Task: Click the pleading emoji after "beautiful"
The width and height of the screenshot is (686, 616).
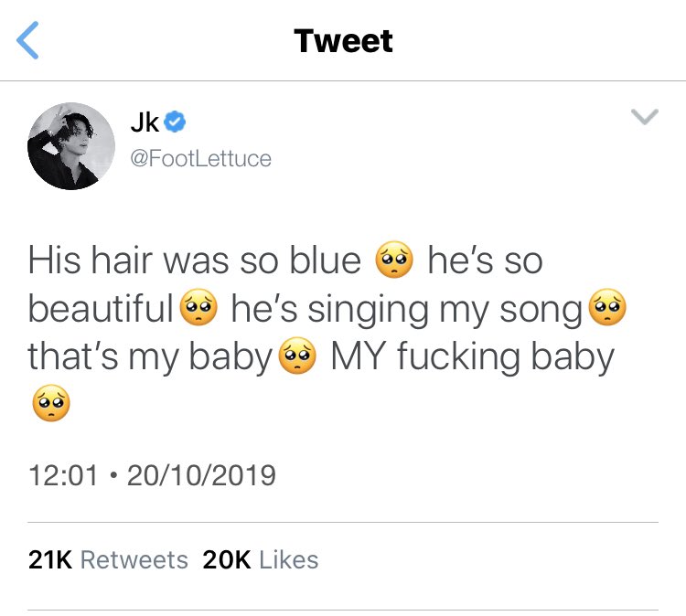Action: pyautogui.click(x=198, y=307)
